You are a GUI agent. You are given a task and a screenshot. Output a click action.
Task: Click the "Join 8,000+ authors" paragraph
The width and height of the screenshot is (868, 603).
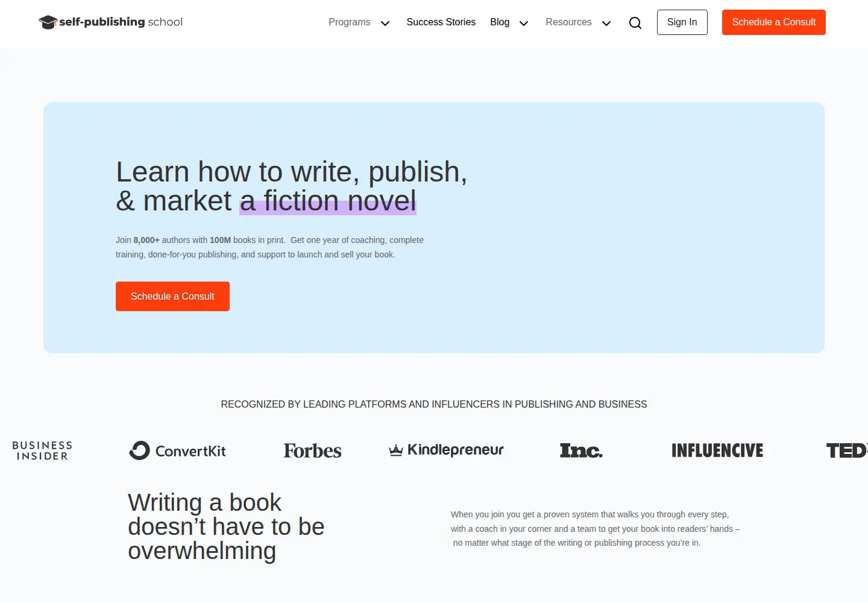[269, 247]
